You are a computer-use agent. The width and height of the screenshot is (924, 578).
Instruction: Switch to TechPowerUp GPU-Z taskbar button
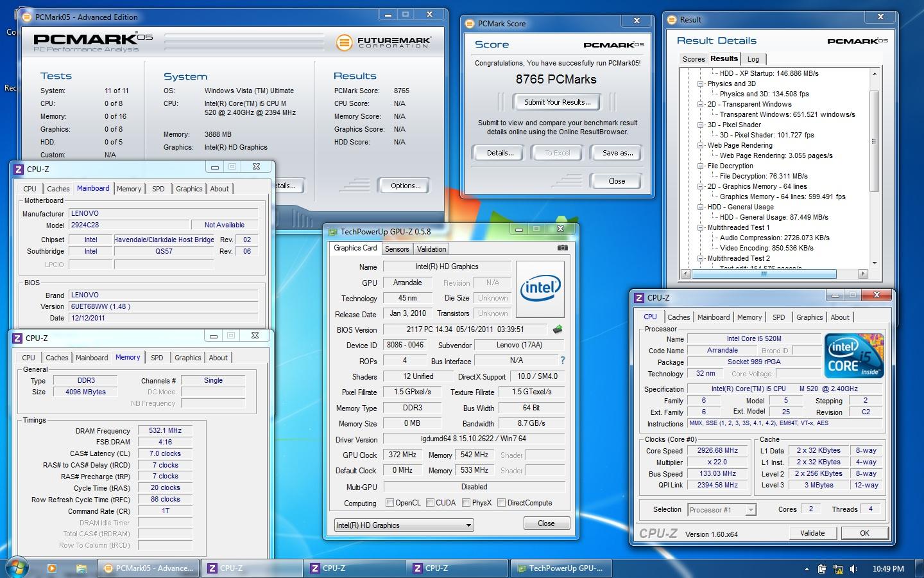coord(560,568)
